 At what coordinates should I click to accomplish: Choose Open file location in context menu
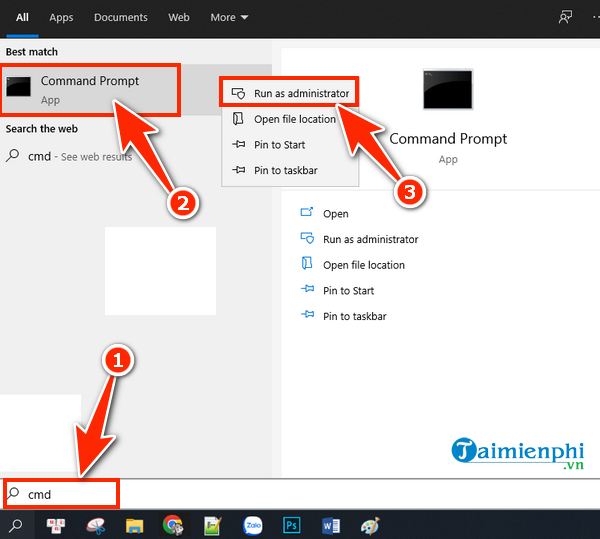290,119
